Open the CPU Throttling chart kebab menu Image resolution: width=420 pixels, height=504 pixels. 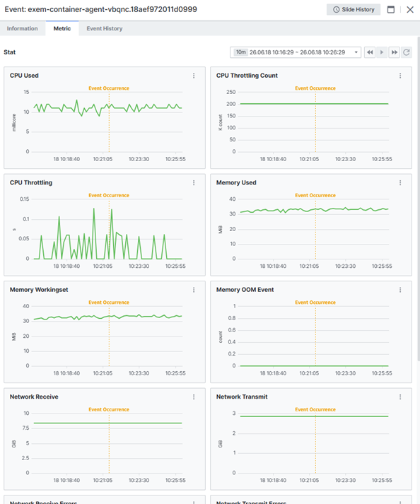pos(194,182)
